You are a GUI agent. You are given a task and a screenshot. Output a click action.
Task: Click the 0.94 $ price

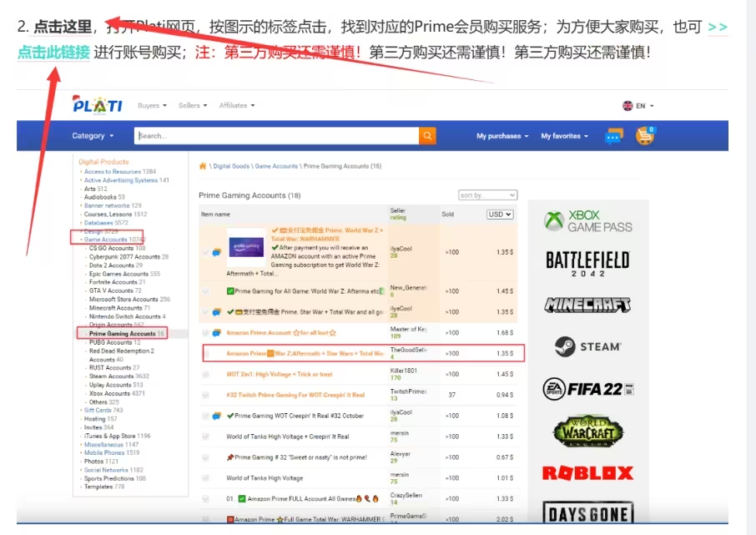click(505, 395)
